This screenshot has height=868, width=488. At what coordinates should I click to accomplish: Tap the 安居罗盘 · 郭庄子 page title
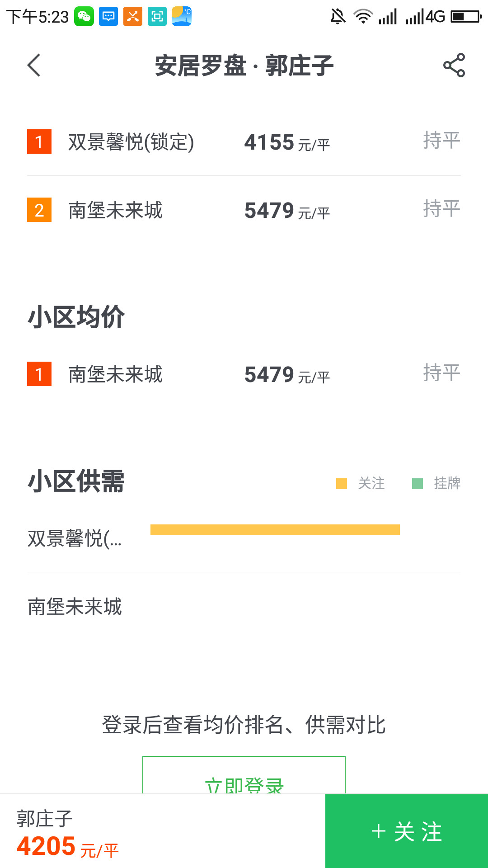coord(244,66)
